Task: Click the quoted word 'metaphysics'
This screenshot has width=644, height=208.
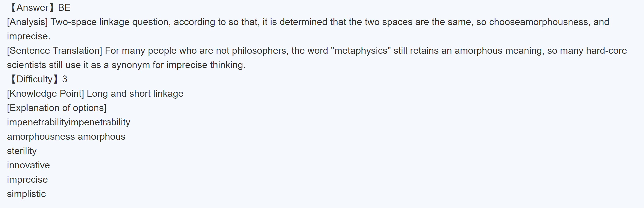Action: 361,51
